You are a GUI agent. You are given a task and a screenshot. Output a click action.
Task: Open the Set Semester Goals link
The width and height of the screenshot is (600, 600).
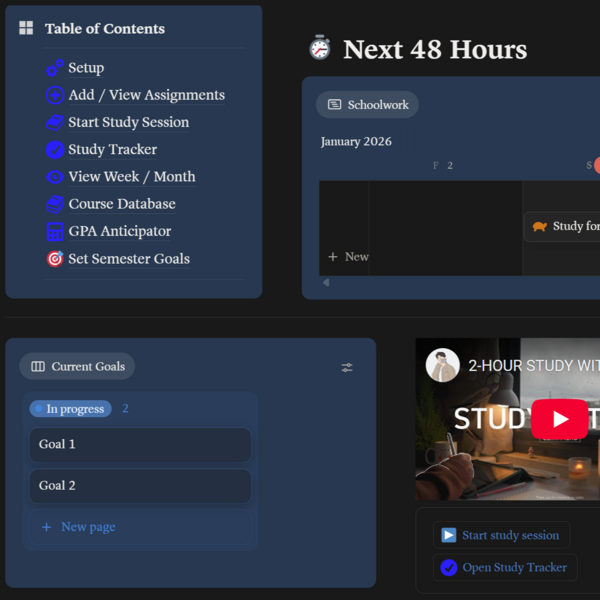pyautogui.click(x=129, y=259)
